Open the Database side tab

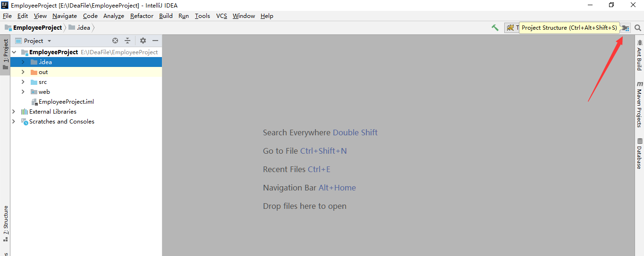(x=639, y=154)
